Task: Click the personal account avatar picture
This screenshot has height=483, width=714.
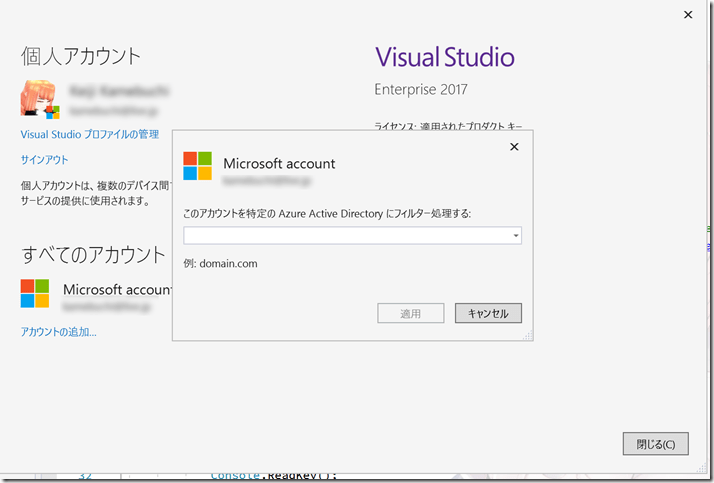Action: tap(40, 99)
